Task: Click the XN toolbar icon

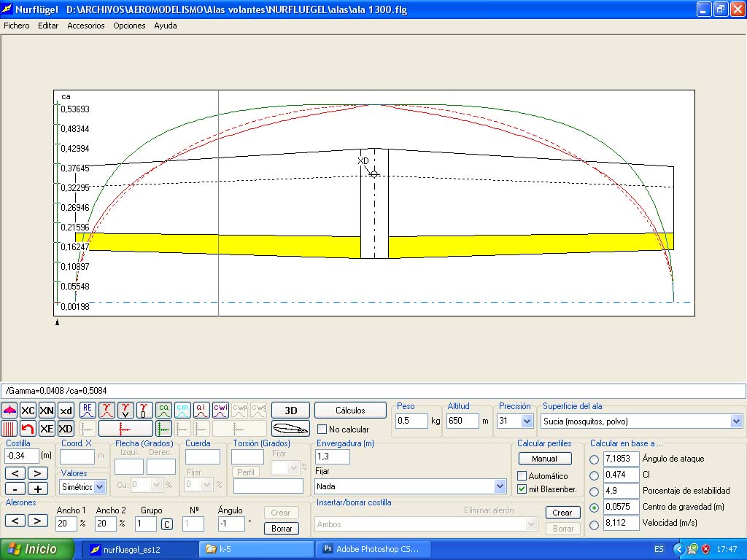Action: pos(47,411)
